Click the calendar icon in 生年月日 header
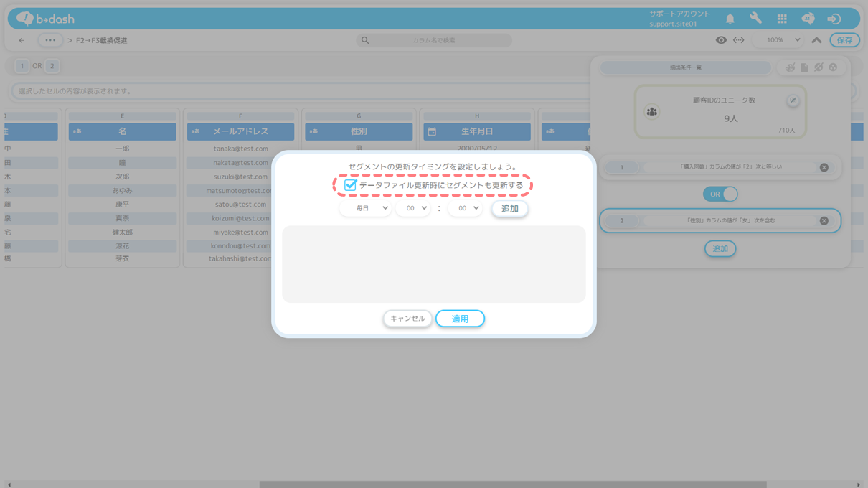Screen dimensions: 868x488 click(432, 132)
